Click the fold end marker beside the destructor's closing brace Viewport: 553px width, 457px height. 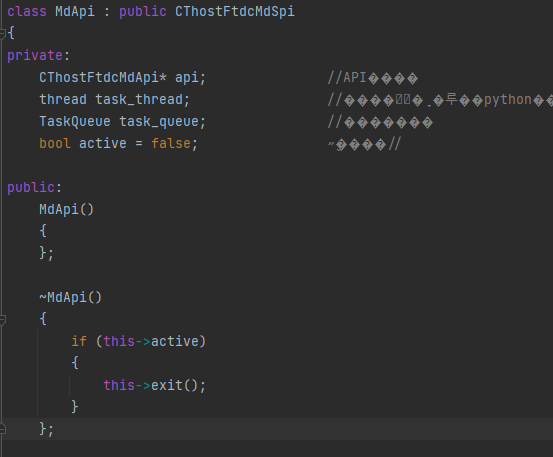click(x=2, y=429)
